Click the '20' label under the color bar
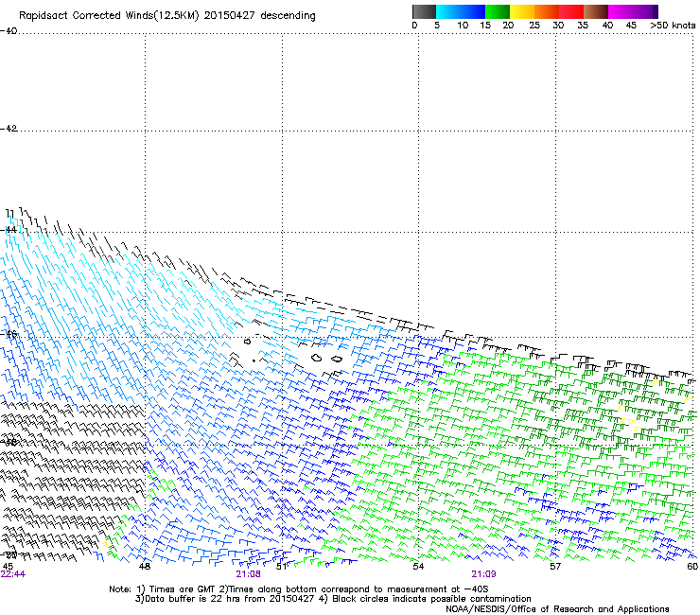 click(x=508, y=25)
